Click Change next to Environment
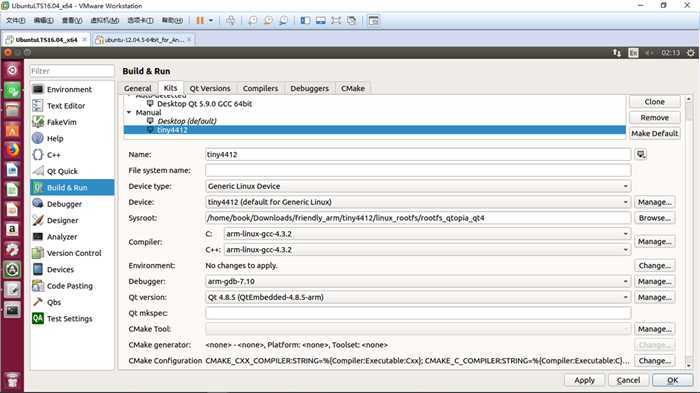Screen dimensions: 700x393 654,266
